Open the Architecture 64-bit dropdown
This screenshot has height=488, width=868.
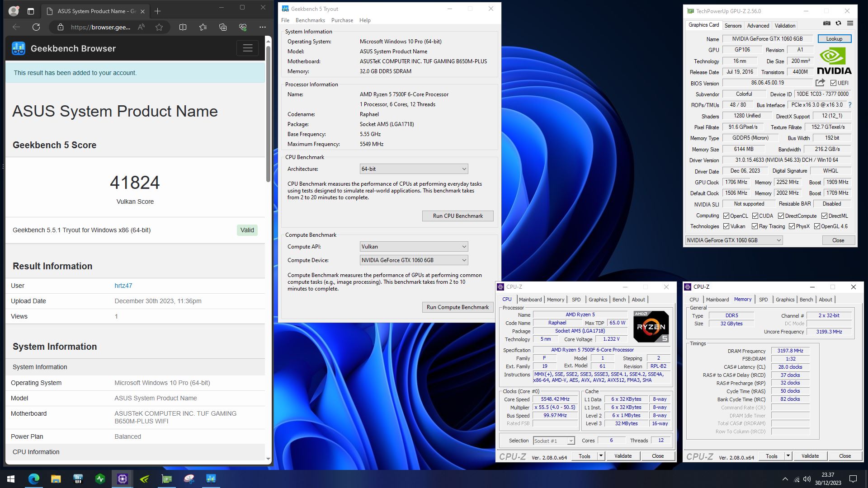[414, 169]
